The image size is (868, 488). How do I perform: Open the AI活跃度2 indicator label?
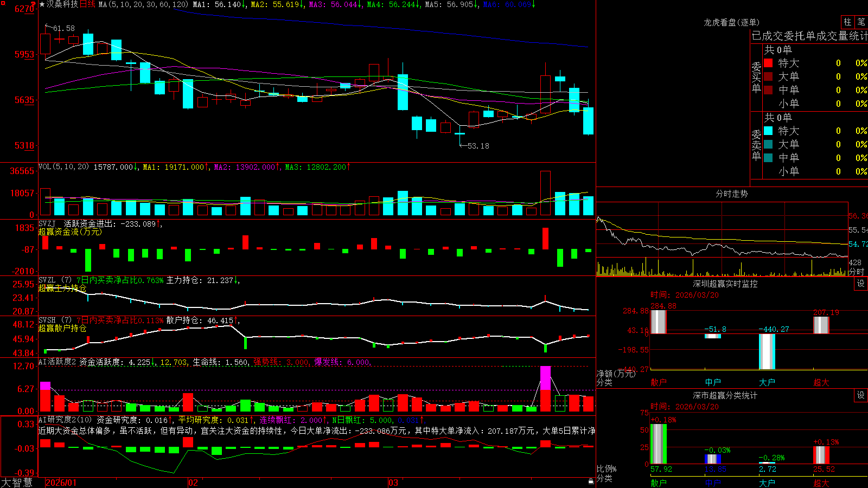click(x=58, y=362)
